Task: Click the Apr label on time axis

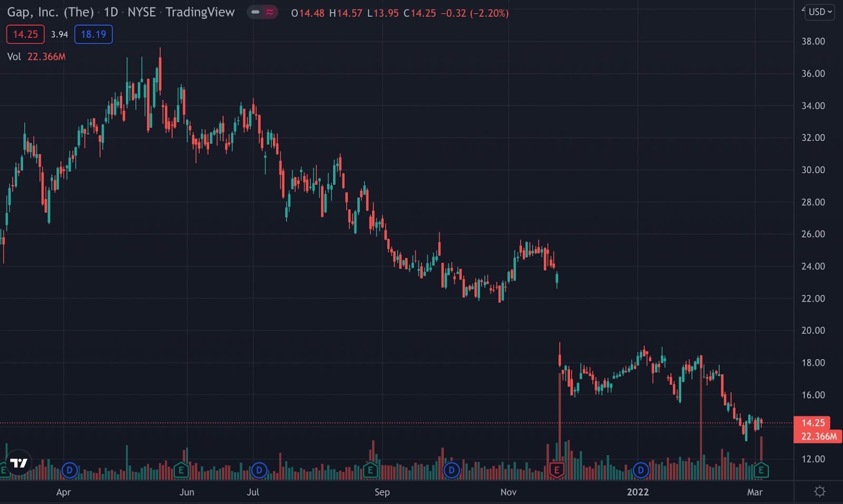Action: (x=63, y=492)
